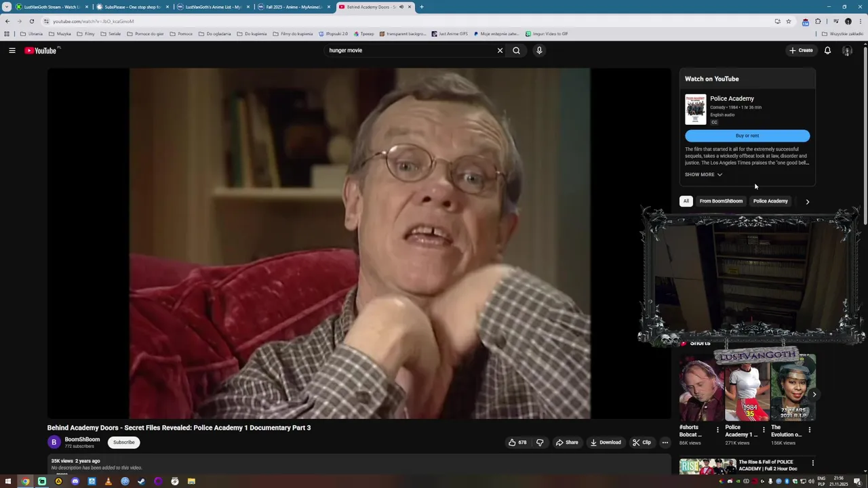Open the Ubrania bookmark folder
Viewport: 868px width, 488px height.
point(31,33)
